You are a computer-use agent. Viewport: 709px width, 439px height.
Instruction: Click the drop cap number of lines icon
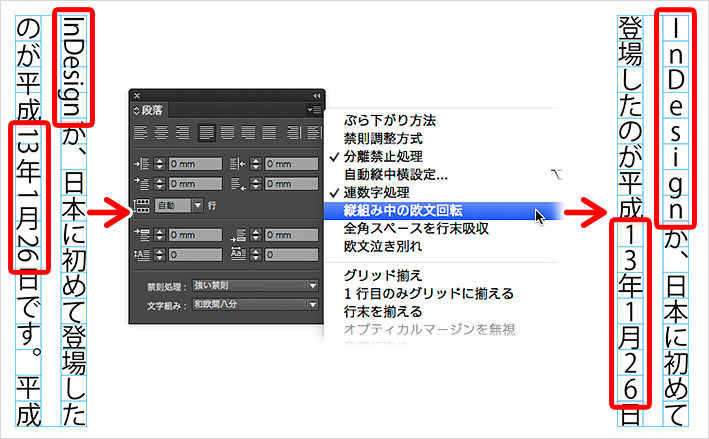[x=142, y=255]
